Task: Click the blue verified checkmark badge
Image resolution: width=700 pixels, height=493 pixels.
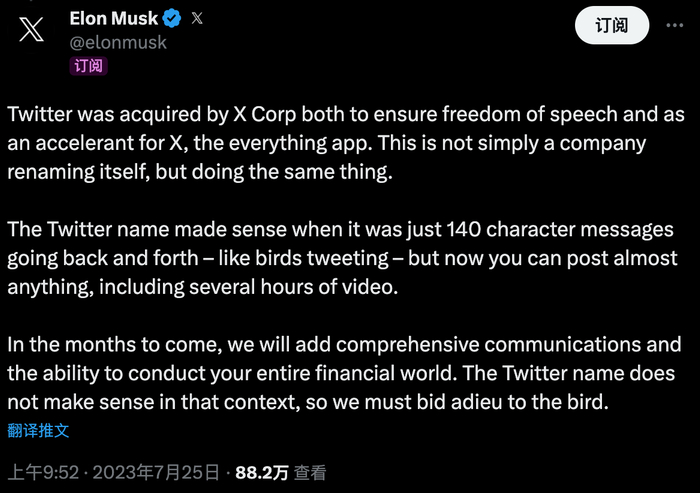Action: (171, 18)
